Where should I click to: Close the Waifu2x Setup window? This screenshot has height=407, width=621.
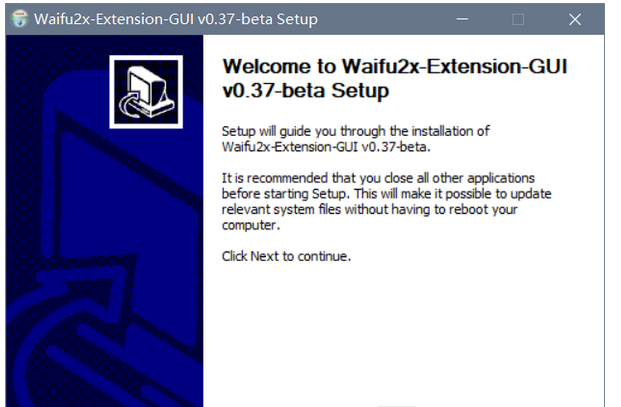[x=574, y=19]
